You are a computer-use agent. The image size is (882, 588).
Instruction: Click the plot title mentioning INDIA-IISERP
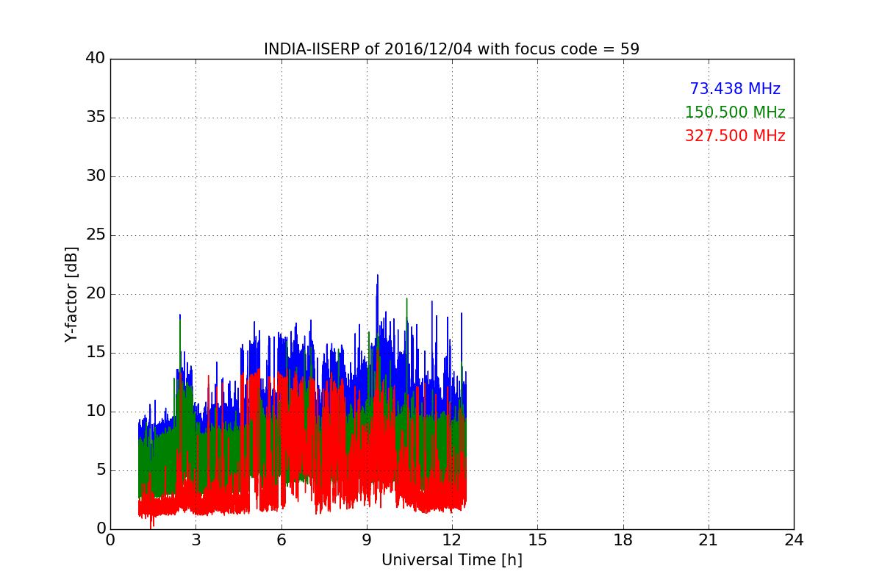451,49
